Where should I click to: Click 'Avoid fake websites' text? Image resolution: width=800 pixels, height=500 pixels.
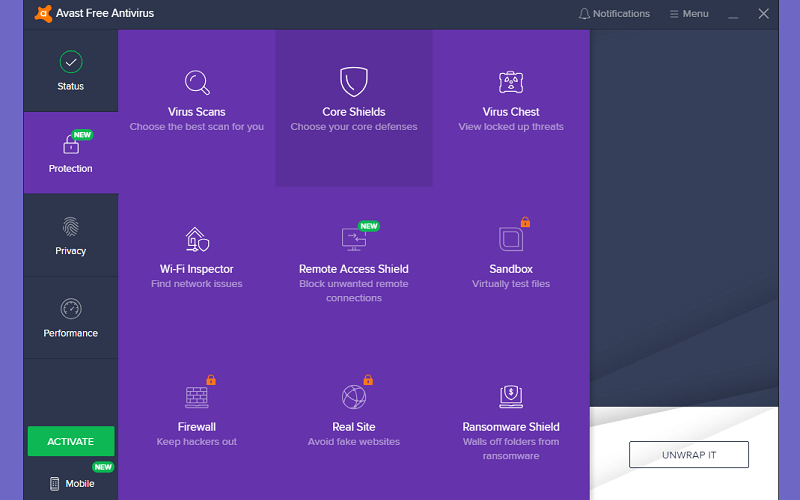click(354, 441)
